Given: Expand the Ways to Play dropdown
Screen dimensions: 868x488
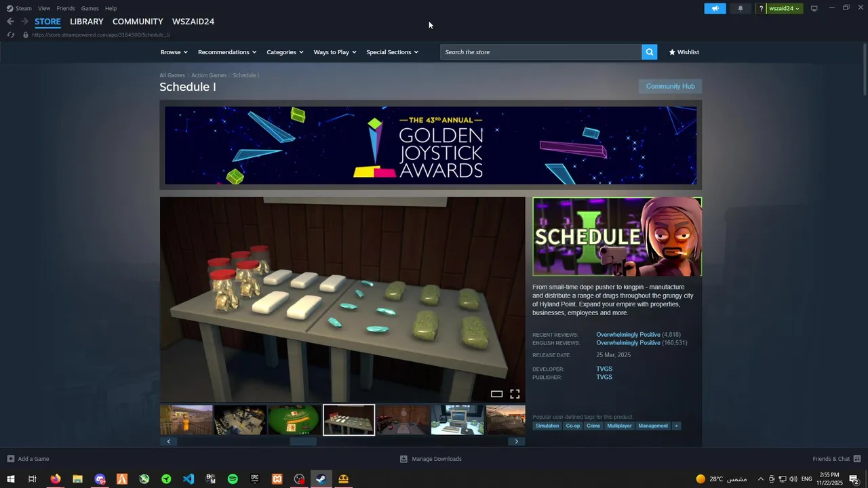Looking at the screenshot, I should point(335,52).
